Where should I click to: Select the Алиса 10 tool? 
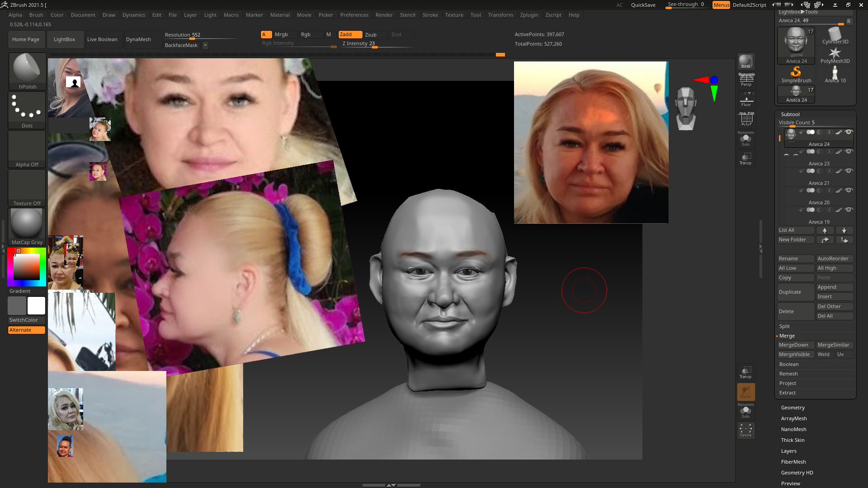835,75
